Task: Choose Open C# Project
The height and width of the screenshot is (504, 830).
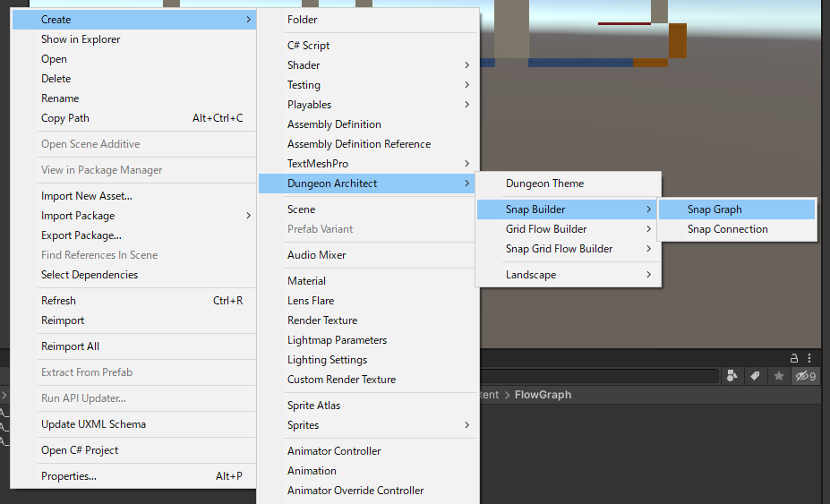Action: click(134, 449)
